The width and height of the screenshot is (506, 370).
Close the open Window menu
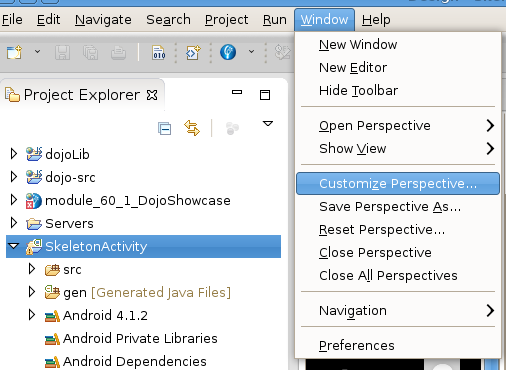point(324,20)
